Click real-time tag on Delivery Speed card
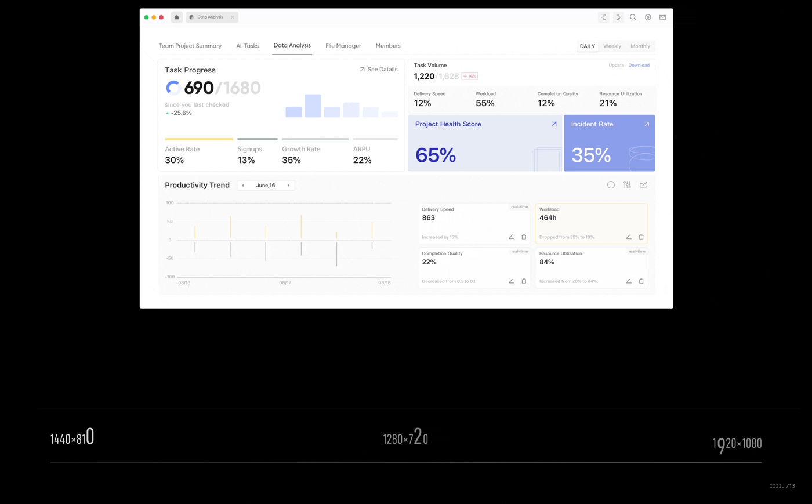 519,207
